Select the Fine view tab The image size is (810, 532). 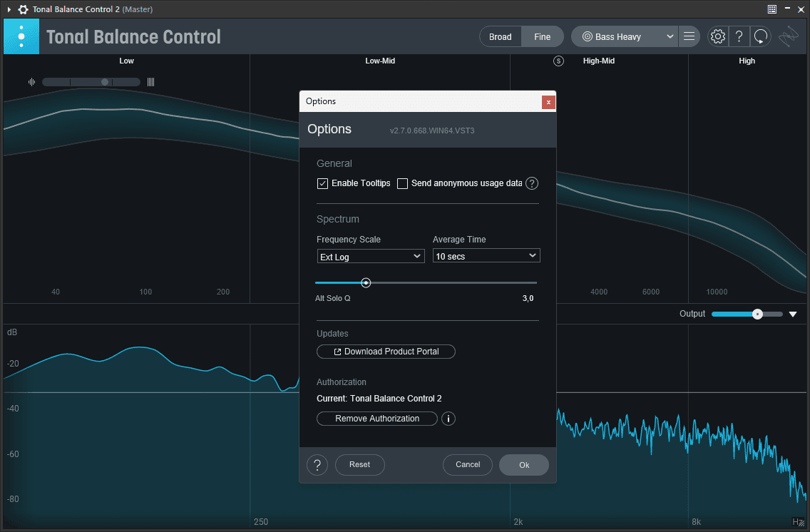(543, 36)
